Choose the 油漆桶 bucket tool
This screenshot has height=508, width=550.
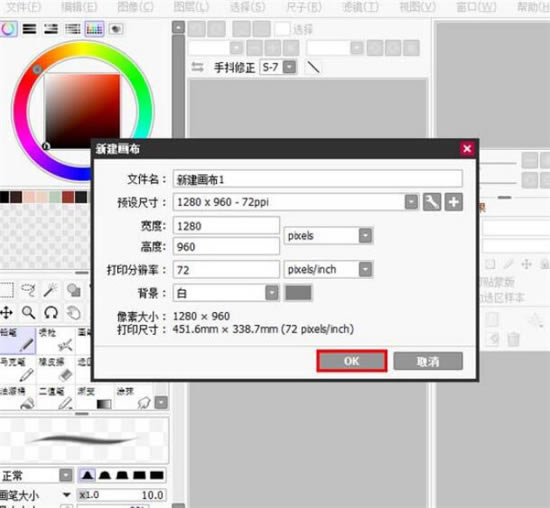tap(18, 398)
